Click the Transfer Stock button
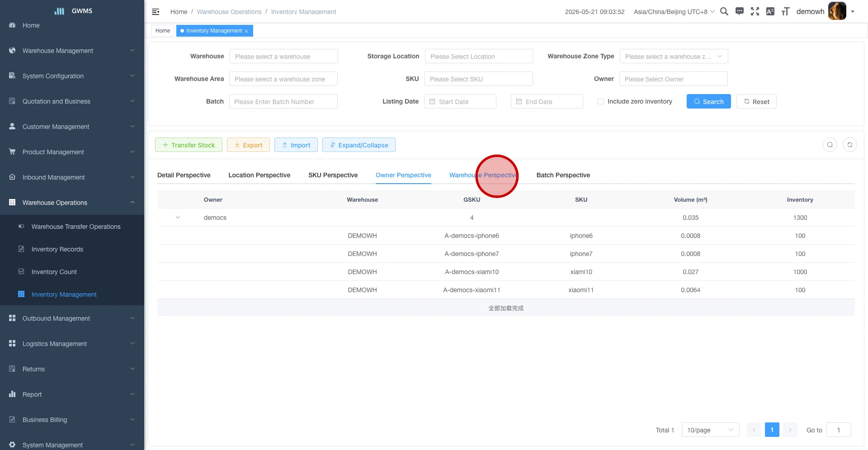868x450 pixels. (189, 145)
